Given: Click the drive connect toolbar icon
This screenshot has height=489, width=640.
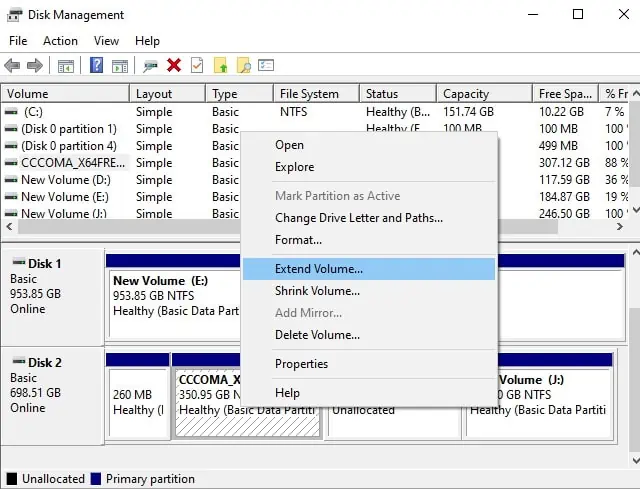Looking at the screenshot, I should (150, 65).
